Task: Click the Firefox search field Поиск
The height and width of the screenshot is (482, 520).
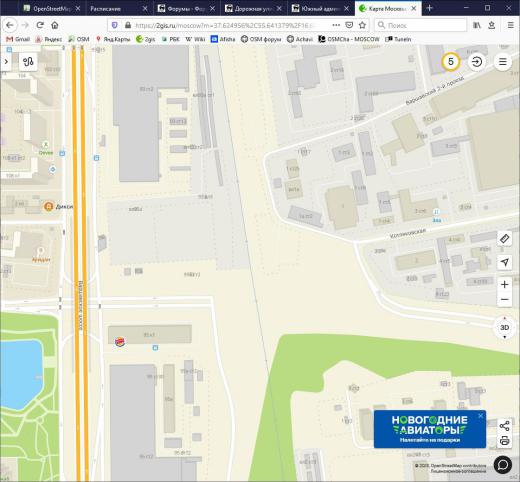Action: 421,25
